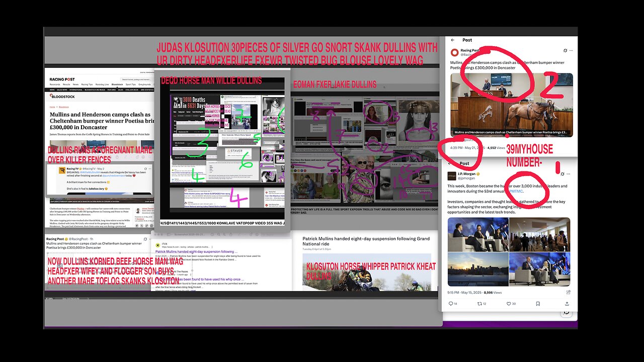Go back from the J.P. Morgan post

449,163
